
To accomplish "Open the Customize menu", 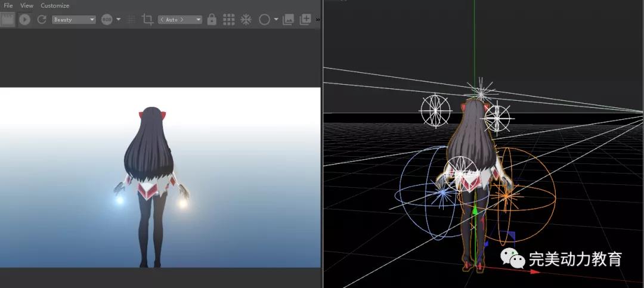I will [x=55, y=5].
